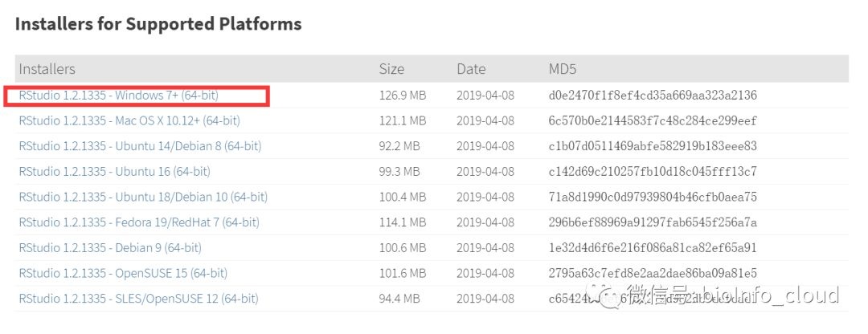
Task: Click the OpenSUSE 15 (64-bit) installer link
Action: (x=123, y=273)
